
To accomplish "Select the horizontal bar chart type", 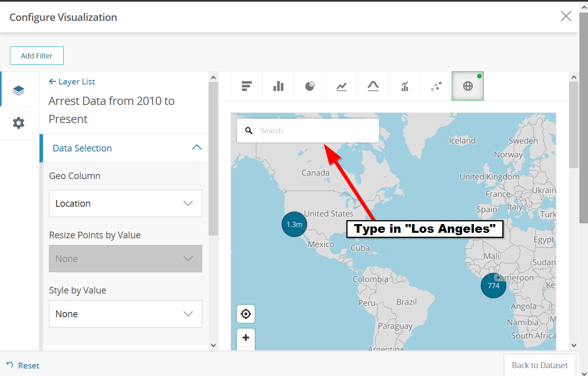I will (x=246, y=86).
